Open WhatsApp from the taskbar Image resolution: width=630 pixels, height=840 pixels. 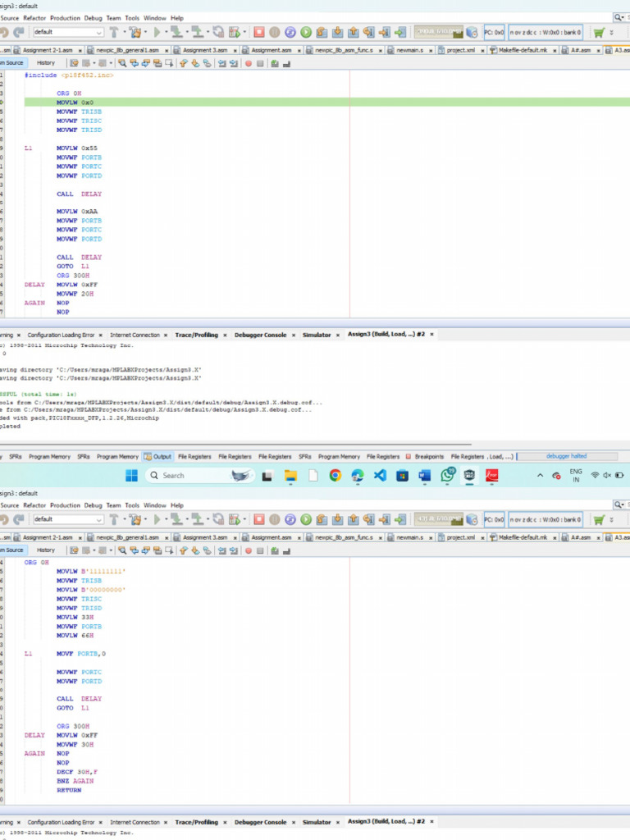447,475
